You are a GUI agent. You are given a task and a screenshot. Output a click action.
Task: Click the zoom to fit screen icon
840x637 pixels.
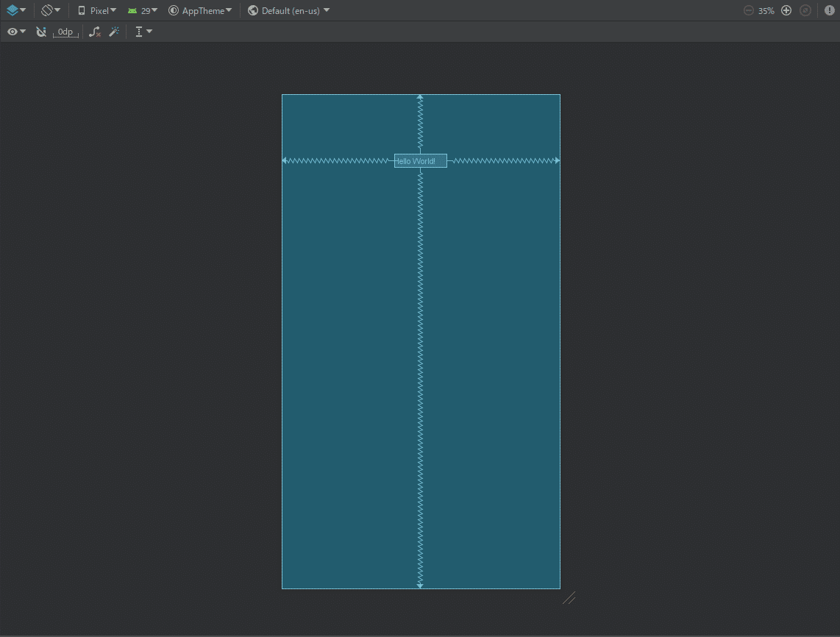[805, 11]
